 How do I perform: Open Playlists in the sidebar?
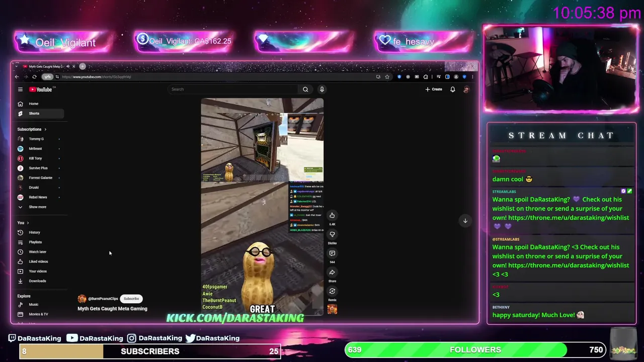pos(39,242)
